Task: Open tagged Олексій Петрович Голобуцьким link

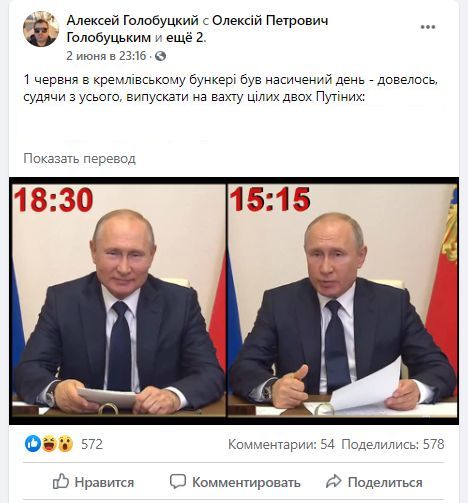Action: (x=197, y=29)
